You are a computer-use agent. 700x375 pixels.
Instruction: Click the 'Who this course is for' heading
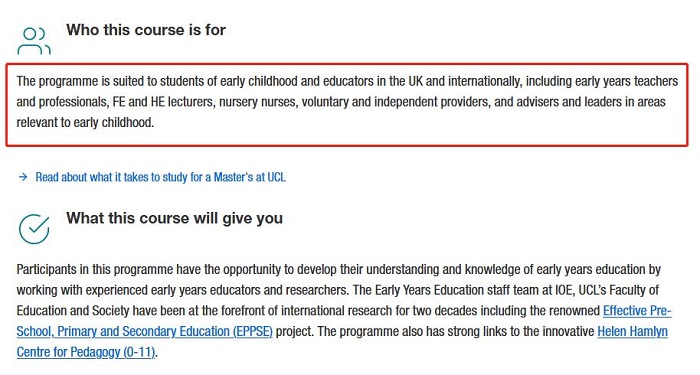point(146,30)
